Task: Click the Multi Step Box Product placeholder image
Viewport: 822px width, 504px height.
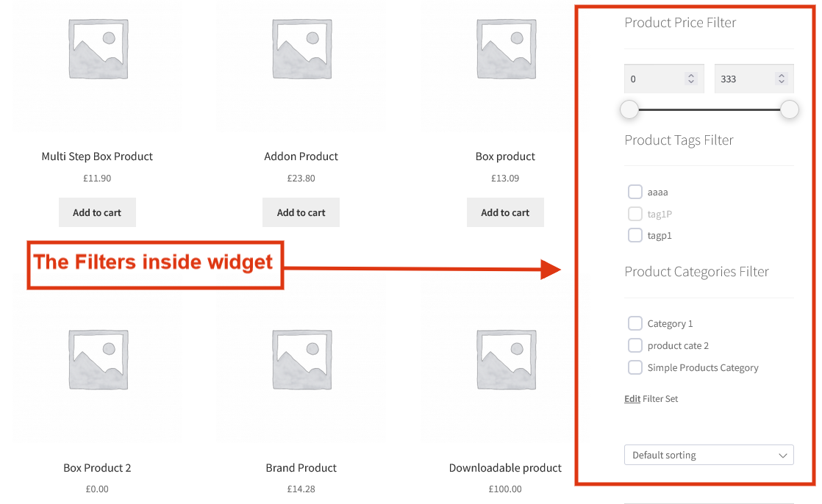Action: [97, 48]
